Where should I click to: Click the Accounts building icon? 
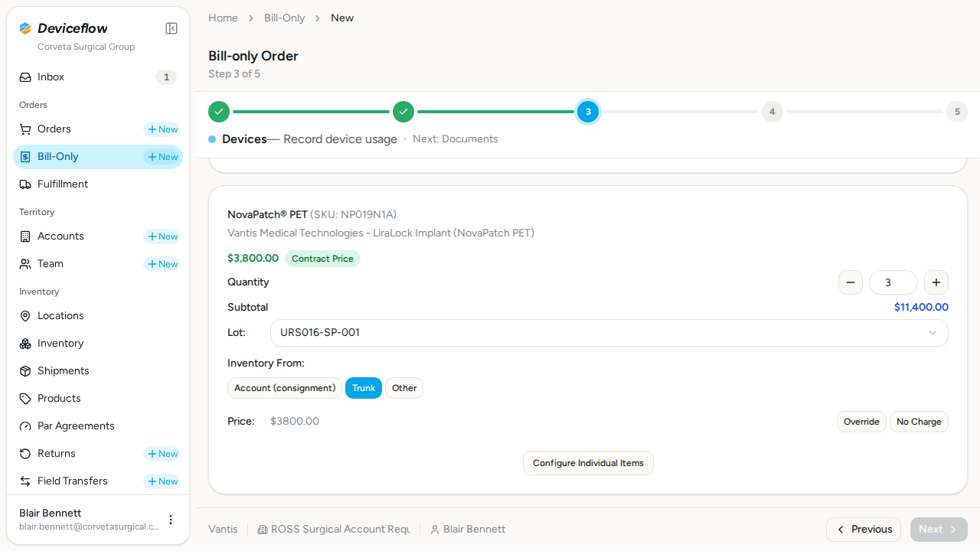(25, 236)
